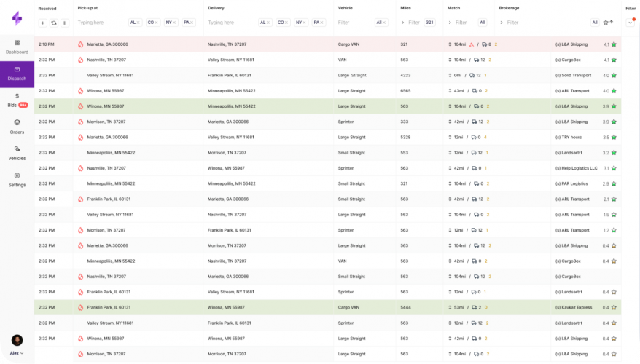Click the plus add button under Received
This screenshot has width=640, height=364.
coord(42,23)
